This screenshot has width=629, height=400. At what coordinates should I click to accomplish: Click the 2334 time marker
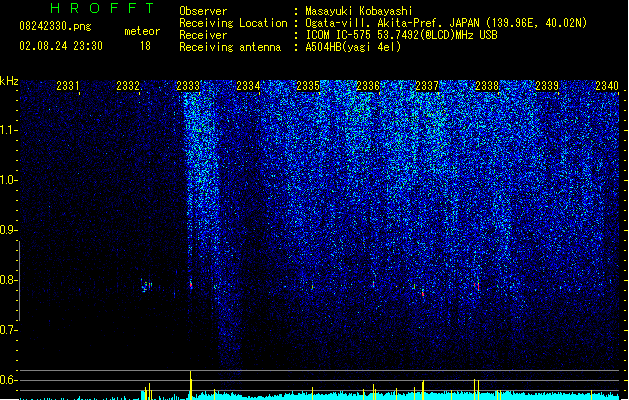(248, 86)
